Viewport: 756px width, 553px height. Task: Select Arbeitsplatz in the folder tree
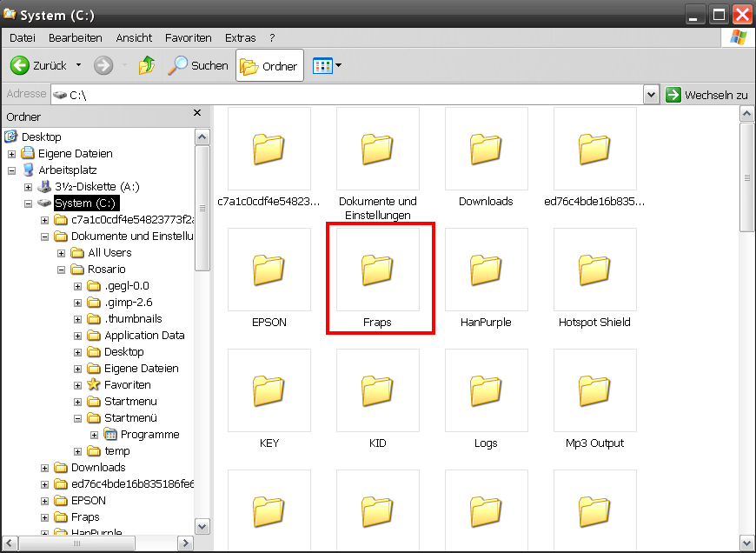click(x=68, y=170)
